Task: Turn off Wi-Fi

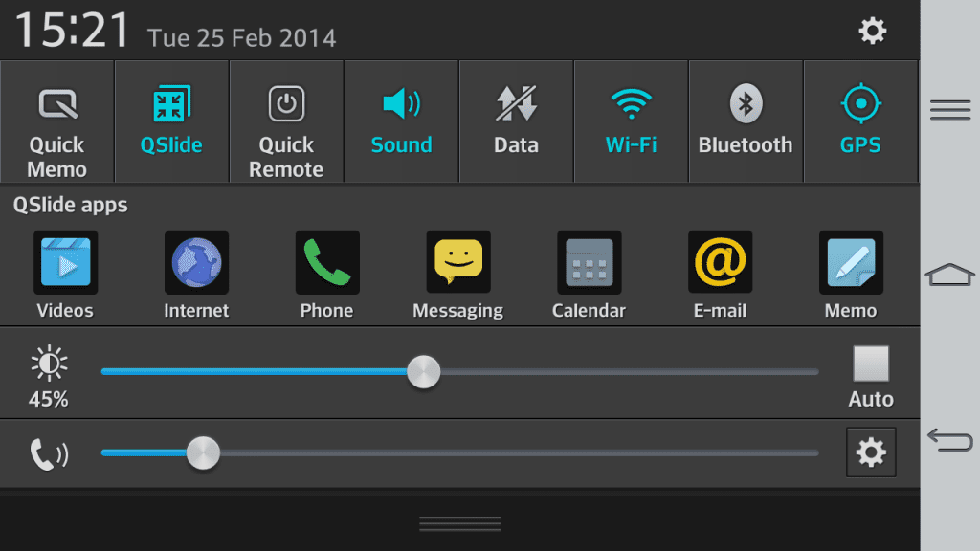Action: [631, 121]
